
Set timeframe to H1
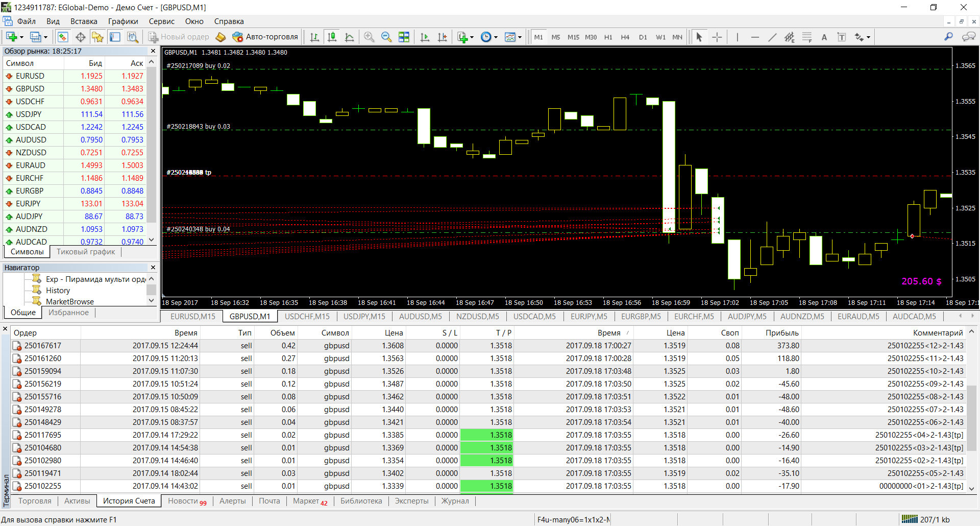click(x=608, y=37)
